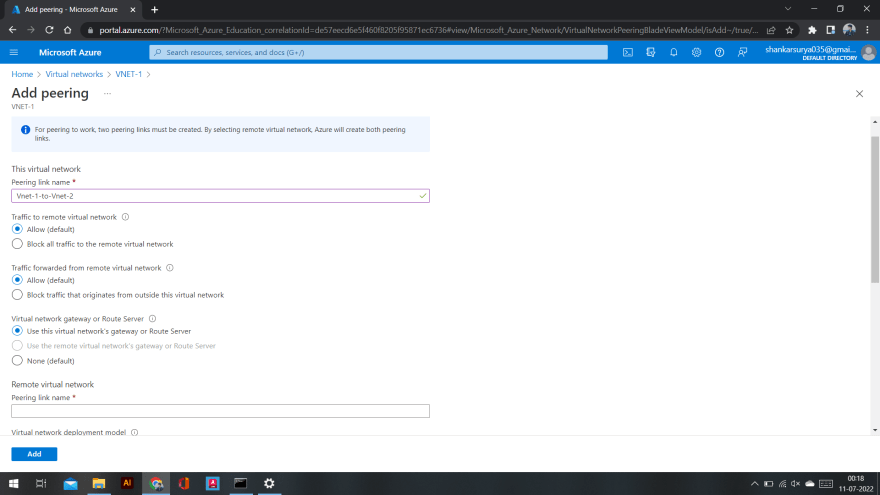Click the Add button
Image resolution: width=880 pixels, height=495 pixels.
click(x=34, y=453)
